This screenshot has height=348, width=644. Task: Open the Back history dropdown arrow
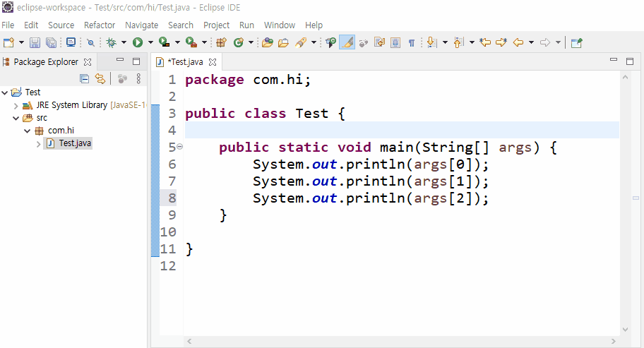click(531, 42)
